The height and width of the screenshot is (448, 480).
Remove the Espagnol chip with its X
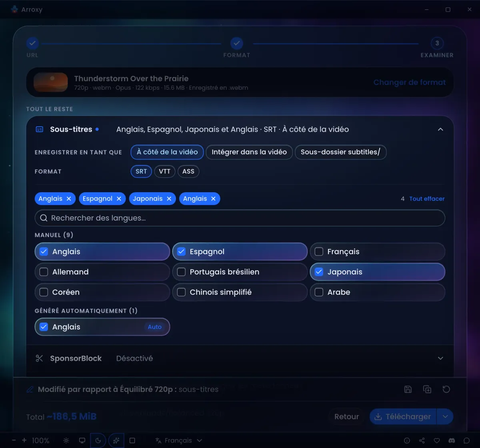(x=119, y=199)
